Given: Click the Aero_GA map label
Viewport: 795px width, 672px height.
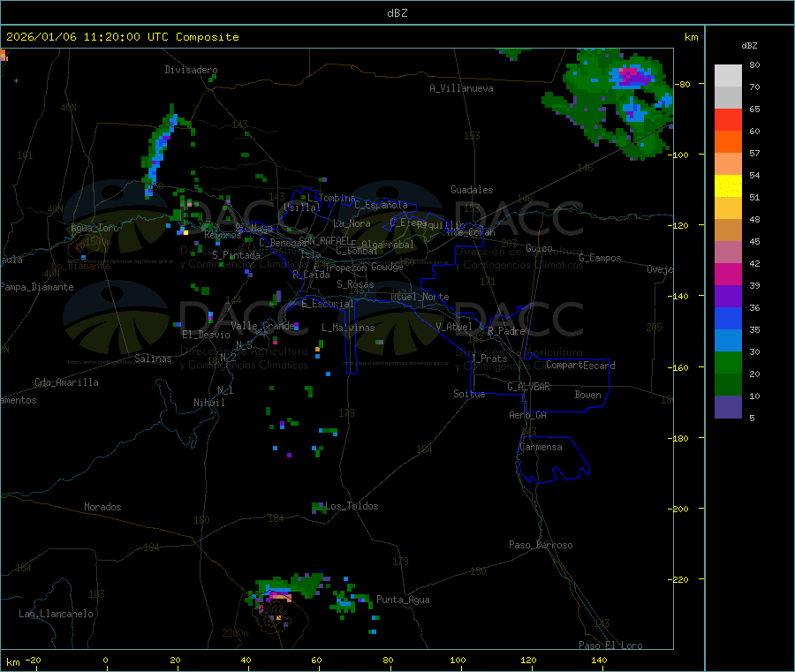Looking at the screenshot, I should (528, 415).
